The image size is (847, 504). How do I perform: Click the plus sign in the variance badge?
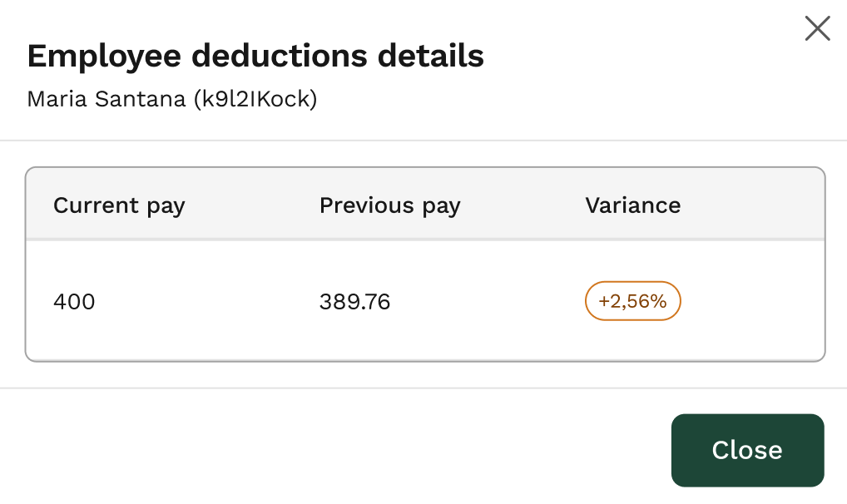(x=603, y=302)
